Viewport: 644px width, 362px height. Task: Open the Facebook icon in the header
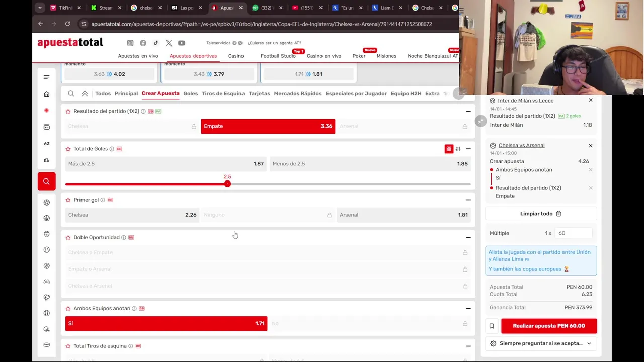pyautogui.click(x=143, y=43)
